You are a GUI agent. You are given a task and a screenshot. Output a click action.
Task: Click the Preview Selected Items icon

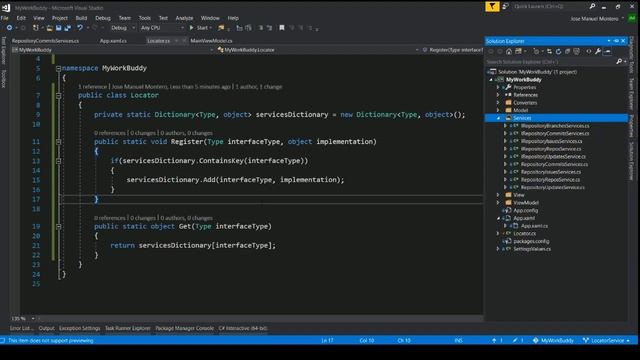(607, 51)
